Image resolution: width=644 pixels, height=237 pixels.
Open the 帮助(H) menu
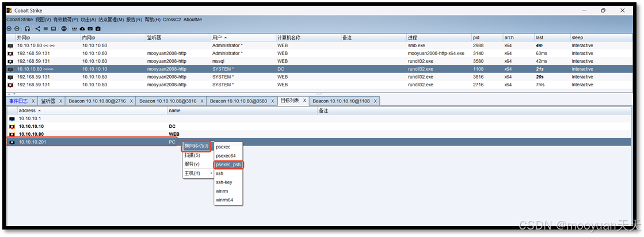153,20
